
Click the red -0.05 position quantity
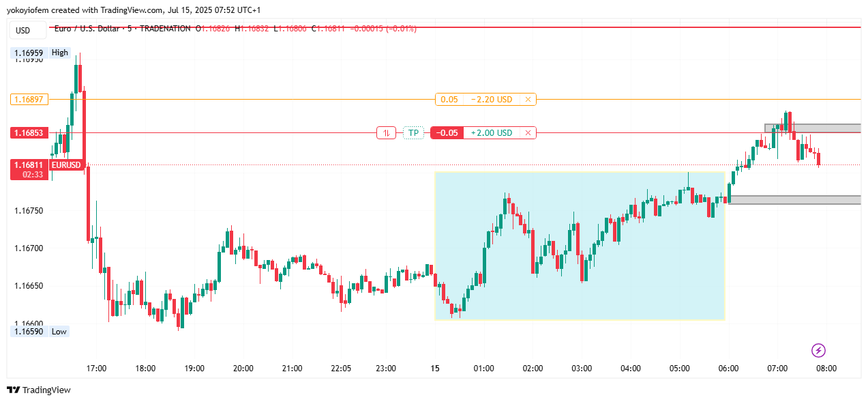[x=447, y=133]
